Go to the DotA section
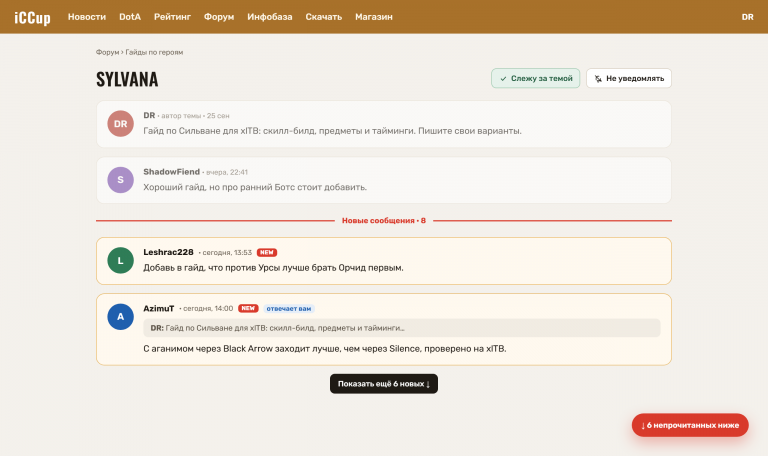The width and height of the screenshot is (768, 456). [130, 17]
